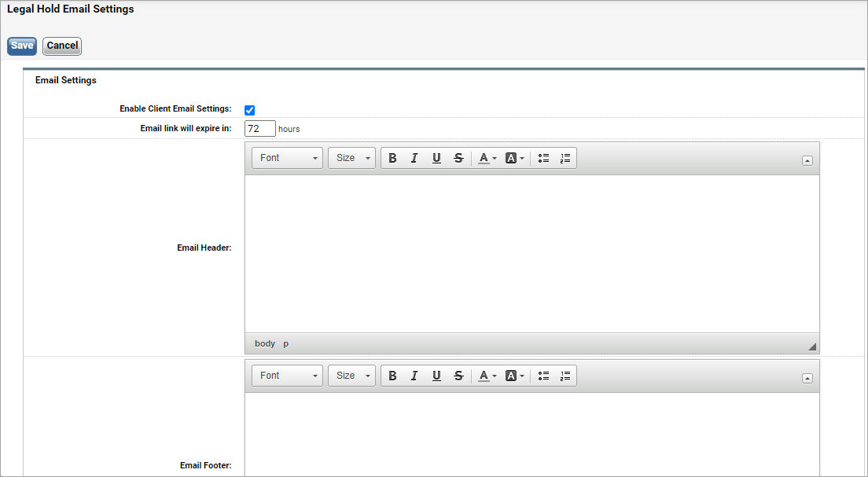Image resolution: width=868 pixels, height=477 pixels.
Task: Grab the Email Header editor resize handle
Action: [x=812, y=347]
